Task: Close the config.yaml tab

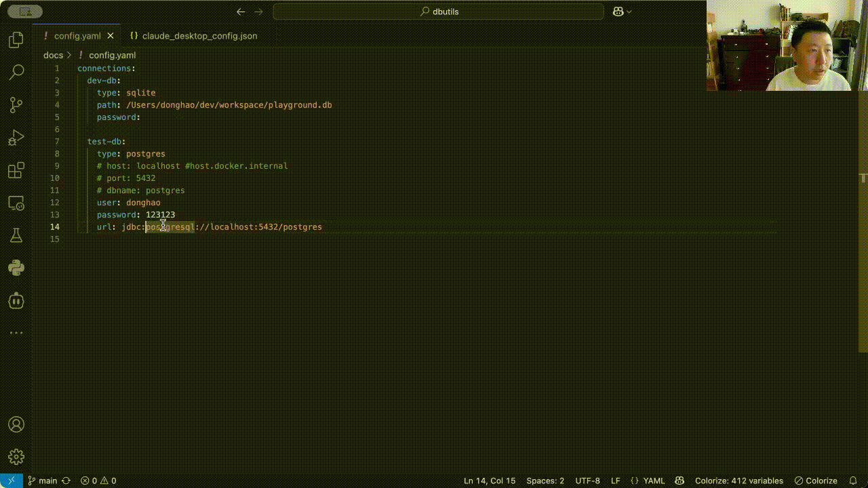Action: pos(111,36)
